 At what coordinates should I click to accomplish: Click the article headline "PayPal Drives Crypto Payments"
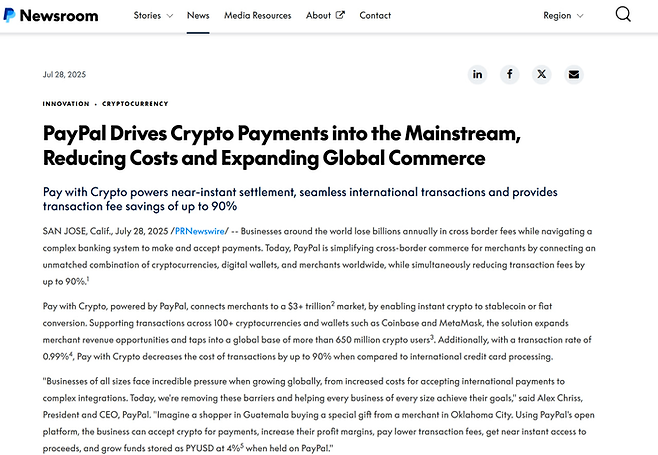click(282, 146)
